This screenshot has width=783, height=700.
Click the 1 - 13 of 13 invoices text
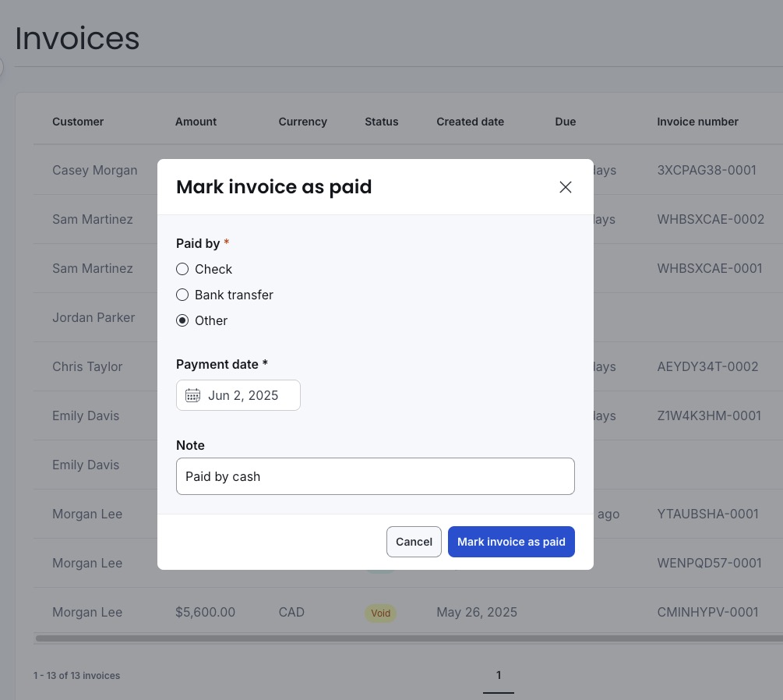coord(77,676)
